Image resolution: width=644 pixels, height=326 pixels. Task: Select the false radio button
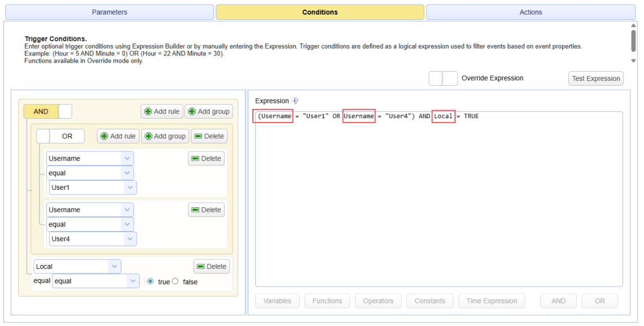(175, 281)
